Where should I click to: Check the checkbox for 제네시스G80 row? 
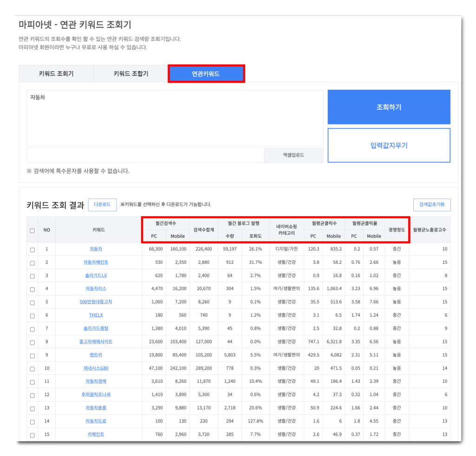(x=32, y=368)
